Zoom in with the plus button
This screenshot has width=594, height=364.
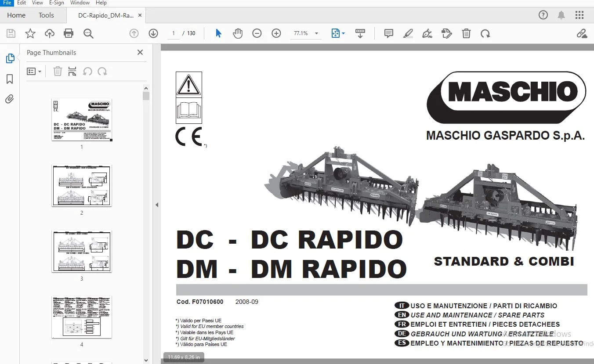[x=276, y=33]
